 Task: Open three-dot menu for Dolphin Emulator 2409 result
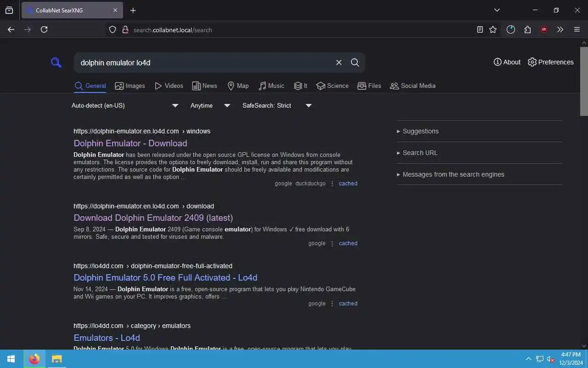332,243
